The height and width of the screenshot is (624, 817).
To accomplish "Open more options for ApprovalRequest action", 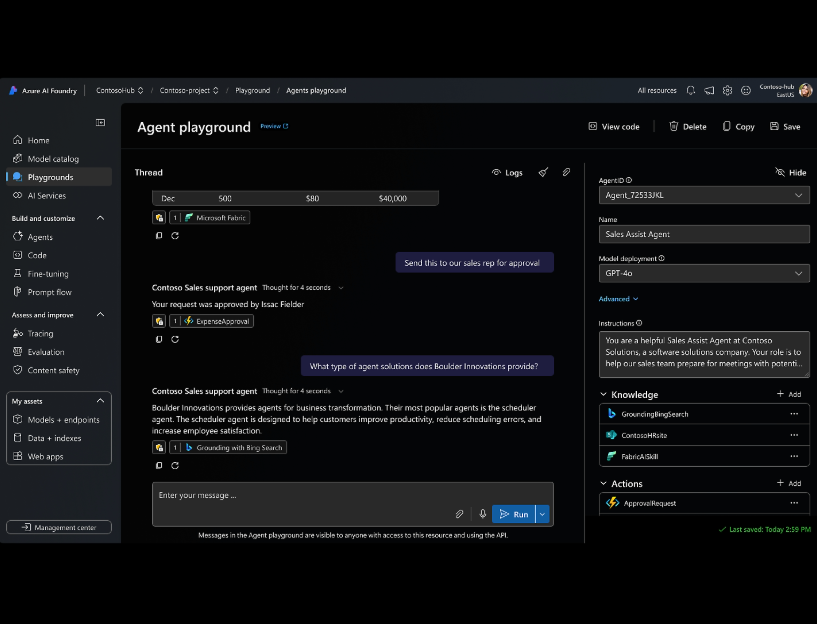I will 794,503.
